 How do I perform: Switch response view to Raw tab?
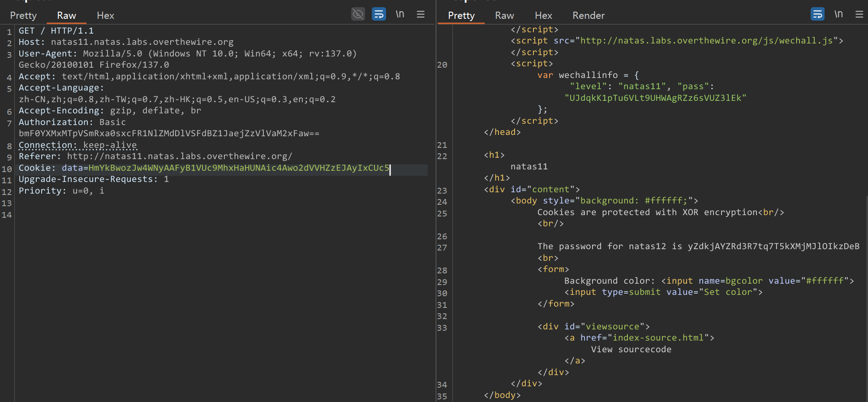(x=504, y=16)
